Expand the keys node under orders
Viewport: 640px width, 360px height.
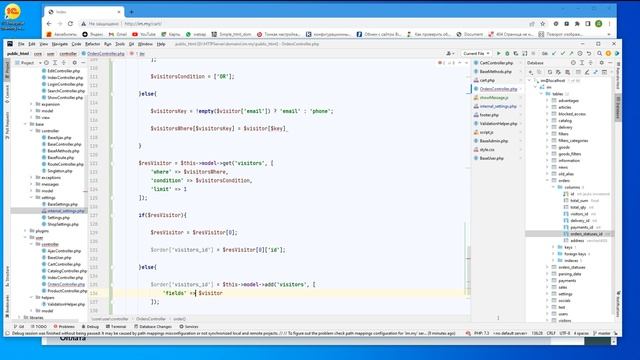pos(553,247)
